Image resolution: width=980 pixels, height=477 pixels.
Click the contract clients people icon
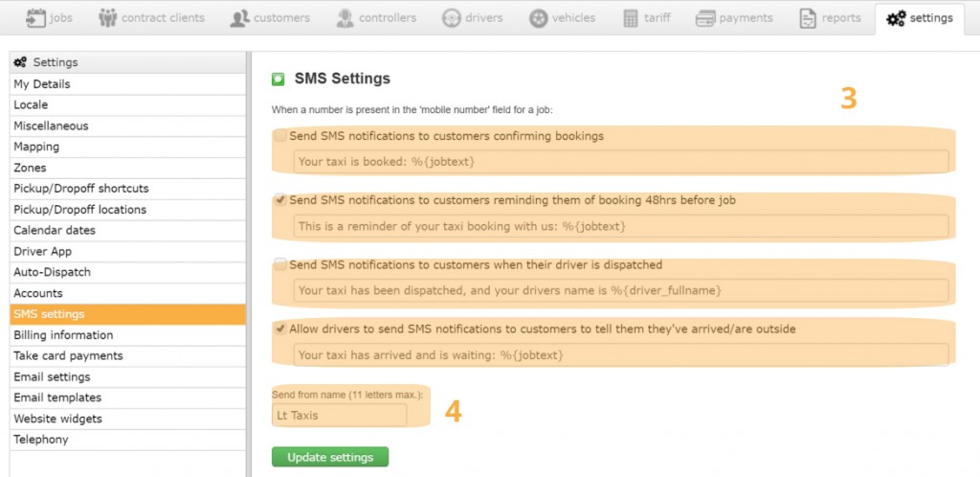[x=107, y=18]
